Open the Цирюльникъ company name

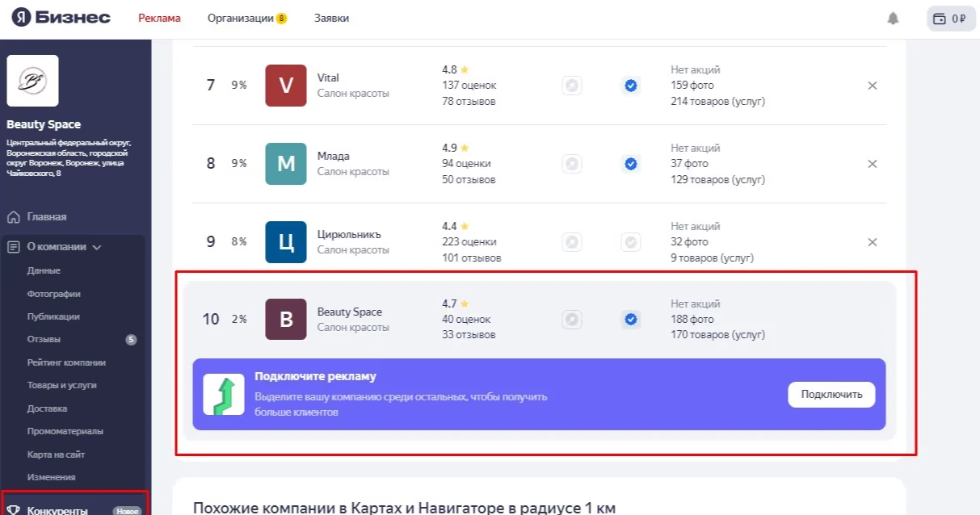[x=349, y=234]
